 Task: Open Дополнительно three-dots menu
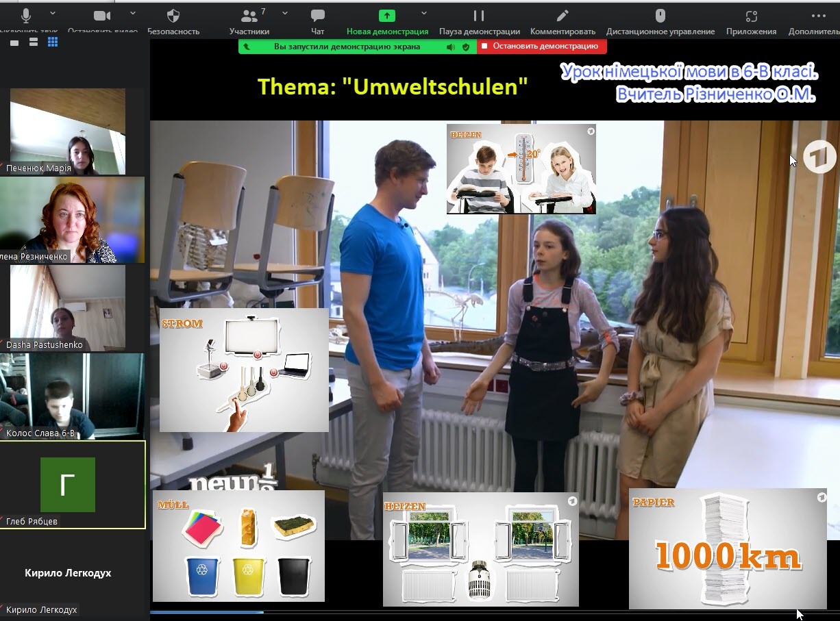click(818, 16)
